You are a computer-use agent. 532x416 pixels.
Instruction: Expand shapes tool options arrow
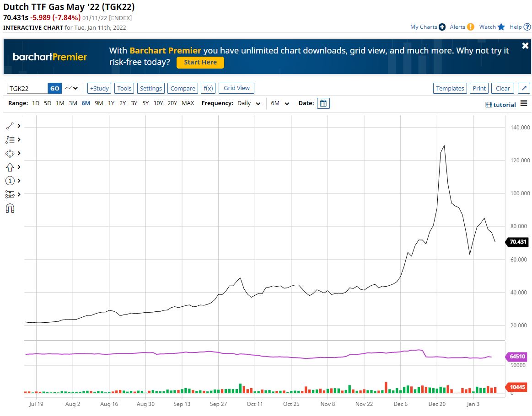(x=19, y=153)
